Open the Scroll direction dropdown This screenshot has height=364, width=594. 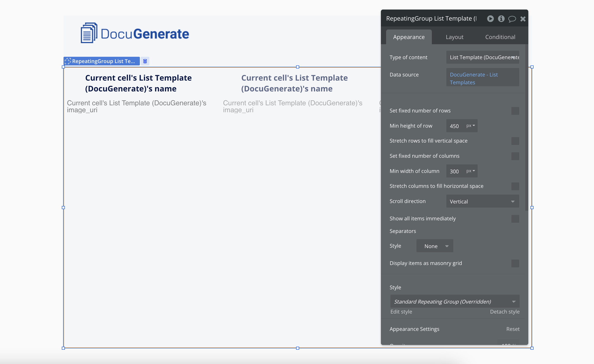[482, 201]
